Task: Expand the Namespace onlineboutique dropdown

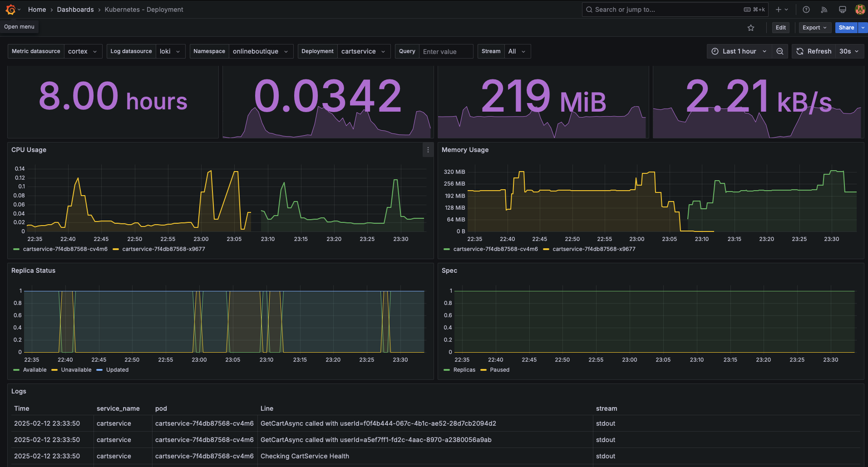Action: 261,51
